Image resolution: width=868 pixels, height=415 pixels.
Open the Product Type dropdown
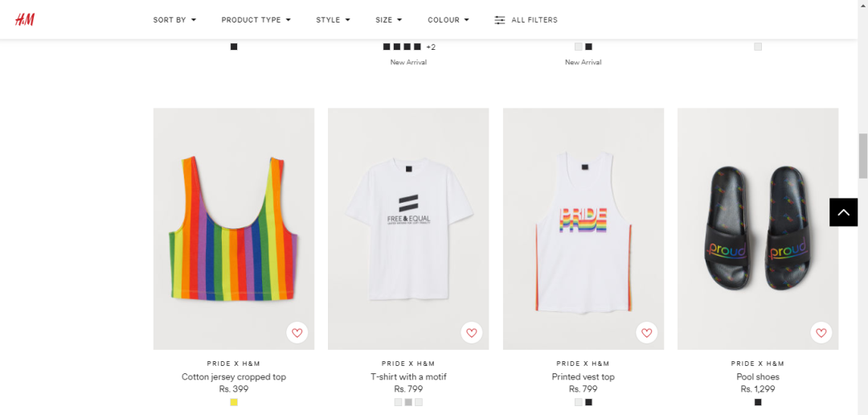pos(256,20)
